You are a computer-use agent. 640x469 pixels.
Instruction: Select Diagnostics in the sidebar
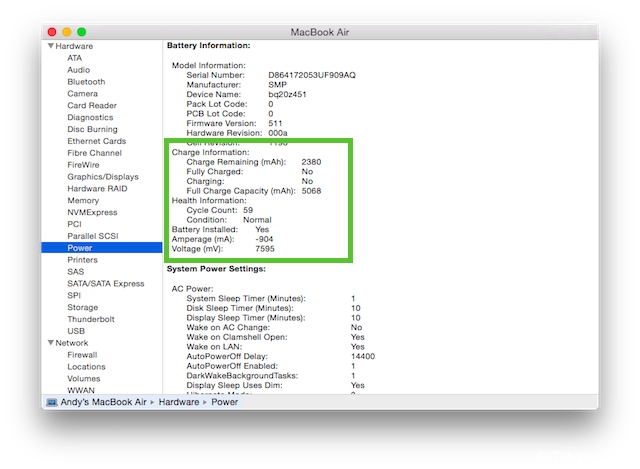coord(90,117)
